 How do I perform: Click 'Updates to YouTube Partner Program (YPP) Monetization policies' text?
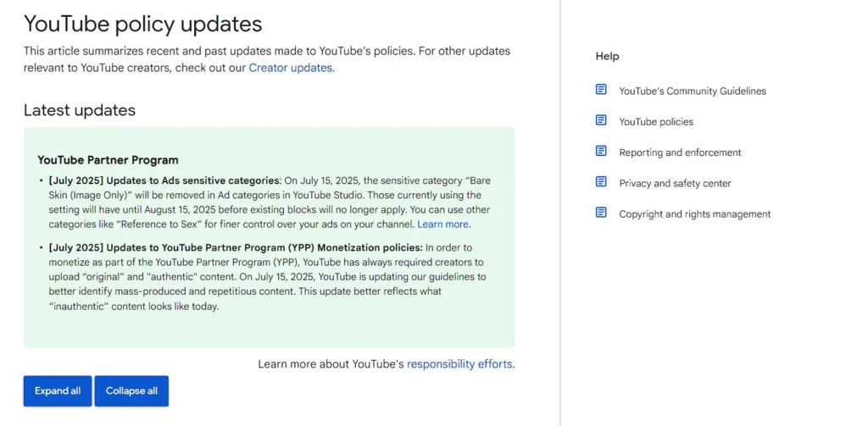tap(264, 247)
